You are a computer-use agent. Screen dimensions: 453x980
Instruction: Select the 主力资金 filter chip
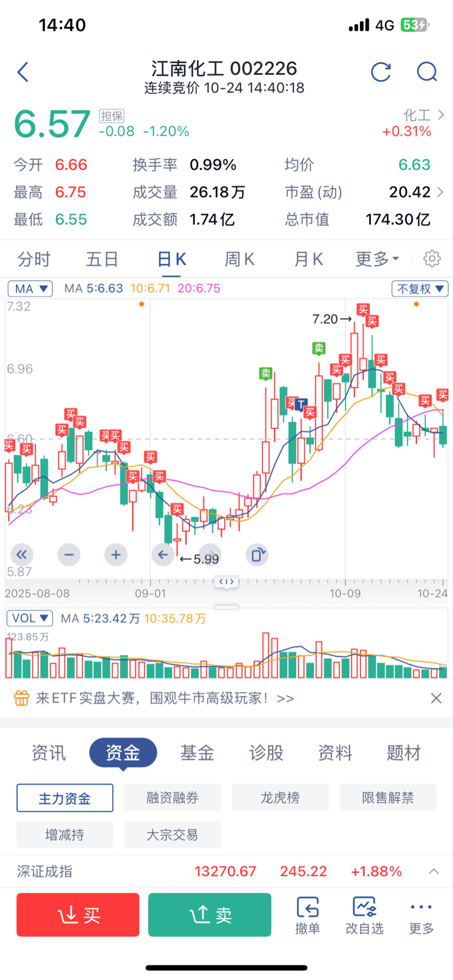click(65, 798)
